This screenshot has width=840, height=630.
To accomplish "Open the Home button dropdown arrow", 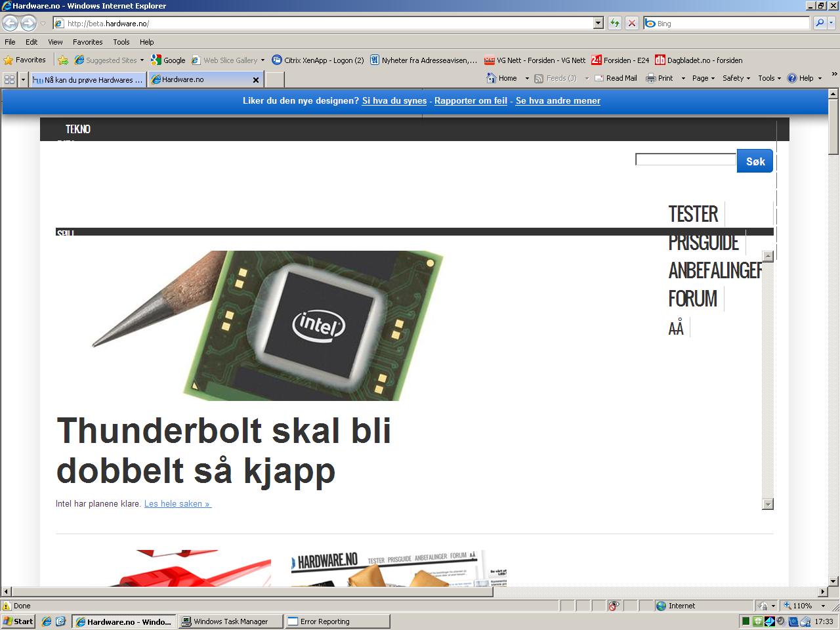I will [527, 78].
